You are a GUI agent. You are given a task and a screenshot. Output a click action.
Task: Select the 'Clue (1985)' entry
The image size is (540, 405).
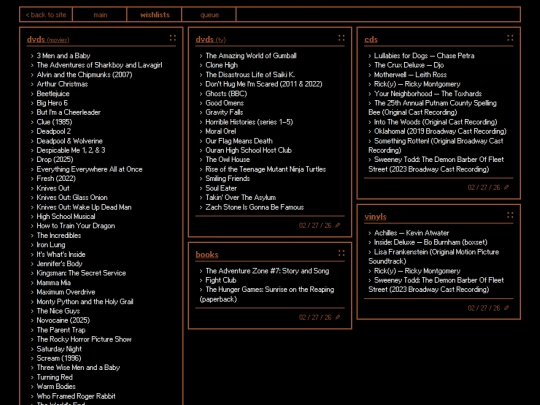(x=54, y=122)
